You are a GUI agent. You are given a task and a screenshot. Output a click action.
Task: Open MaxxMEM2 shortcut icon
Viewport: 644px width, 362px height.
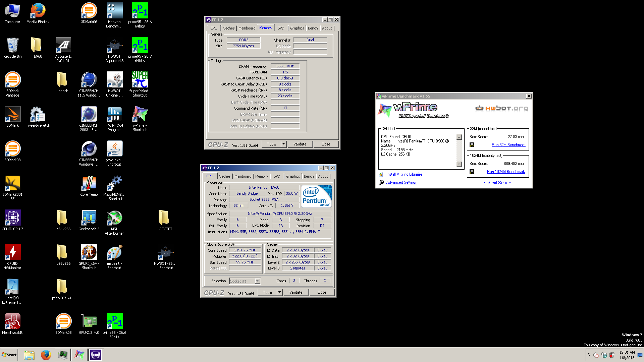(x=114, y=188)
